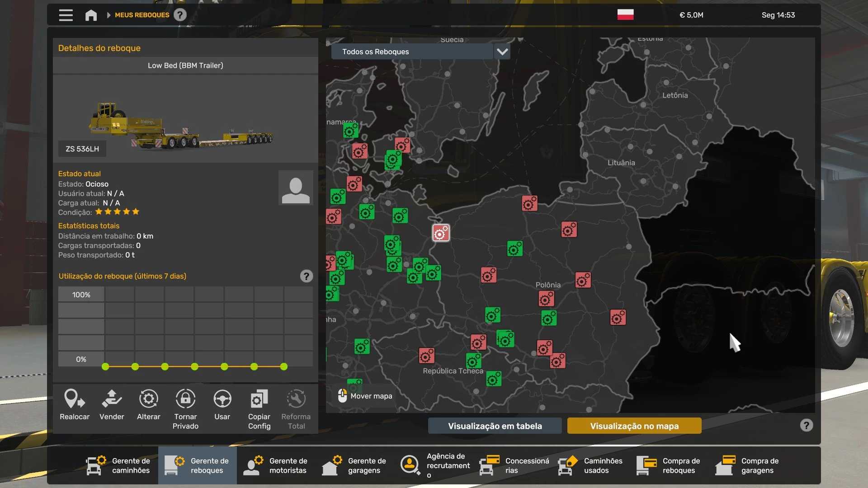Viewport: 868px width, 488px height.
Task: Click last green point on utilization graph
Action: click(284, 367)
